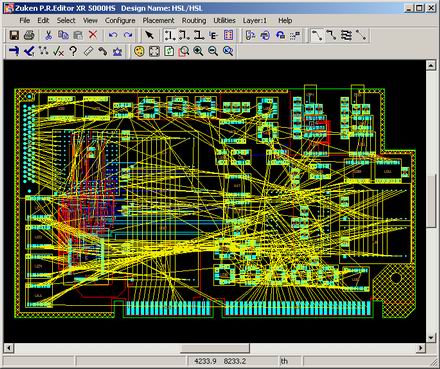Viewport: 440px width, 369px height.
Task: Click the Save floppy disk icon
Action: pos(14,35)
